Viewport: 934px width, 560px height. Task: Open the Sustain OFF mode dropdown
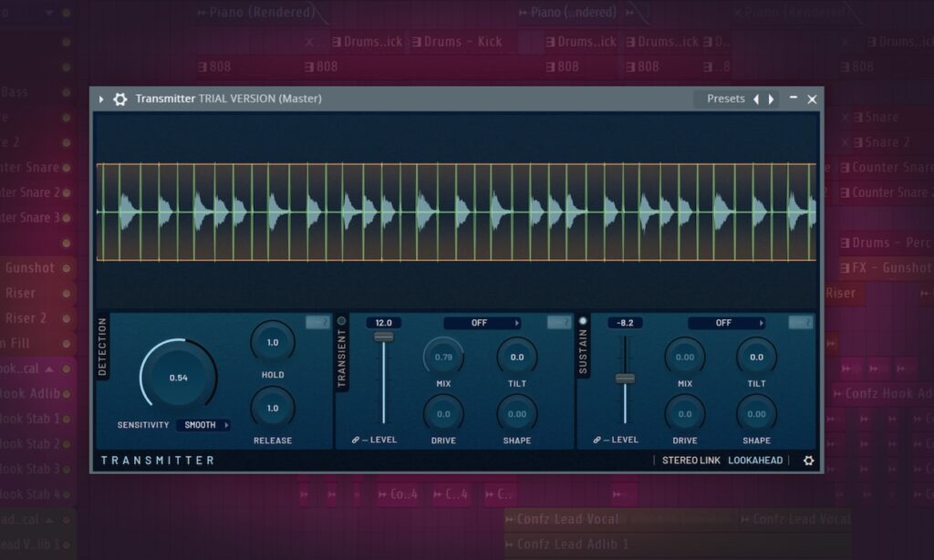click(727, 323)
